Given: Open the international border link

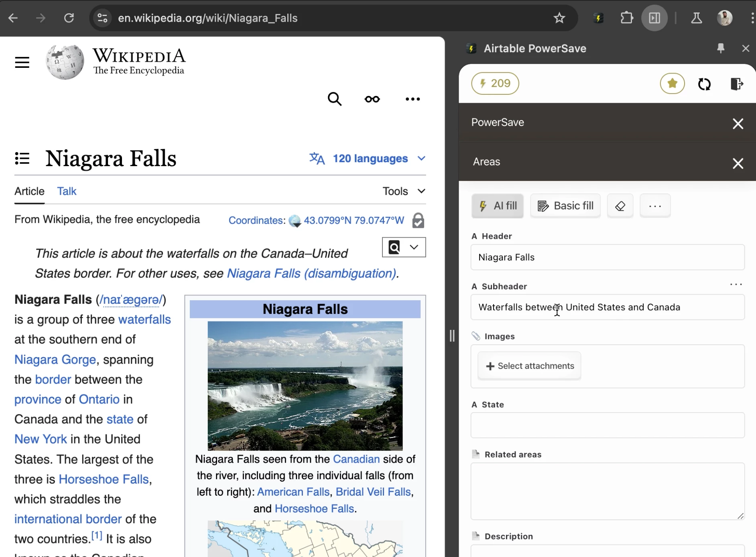Looking at the screenshot, I should [68, 519].
